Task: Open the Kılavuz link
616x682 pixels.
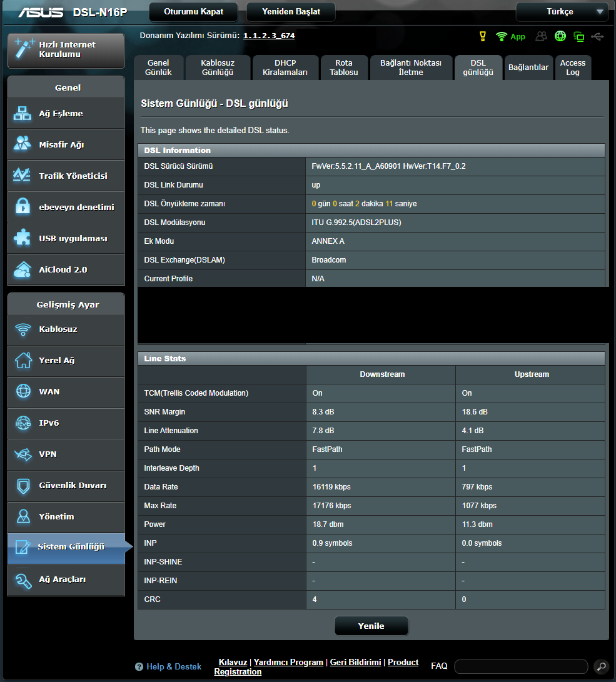Action: [233, 662]
